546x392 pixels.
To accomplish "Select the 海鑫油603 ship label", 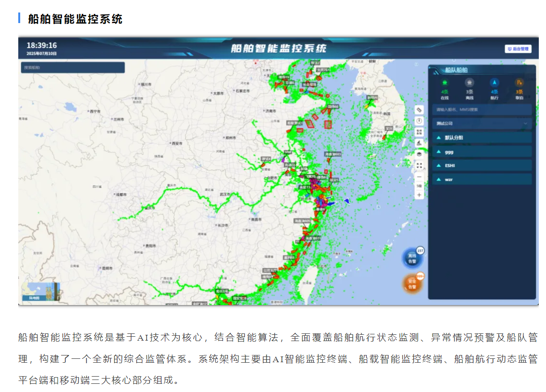I will click(333, 154).
